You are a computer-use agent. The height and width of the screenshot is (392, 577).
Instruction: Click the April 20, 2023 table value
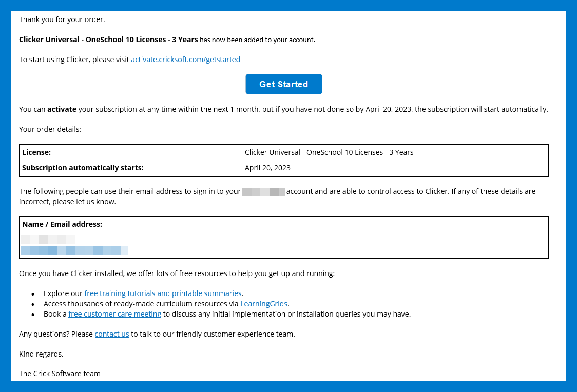[267, 168]
